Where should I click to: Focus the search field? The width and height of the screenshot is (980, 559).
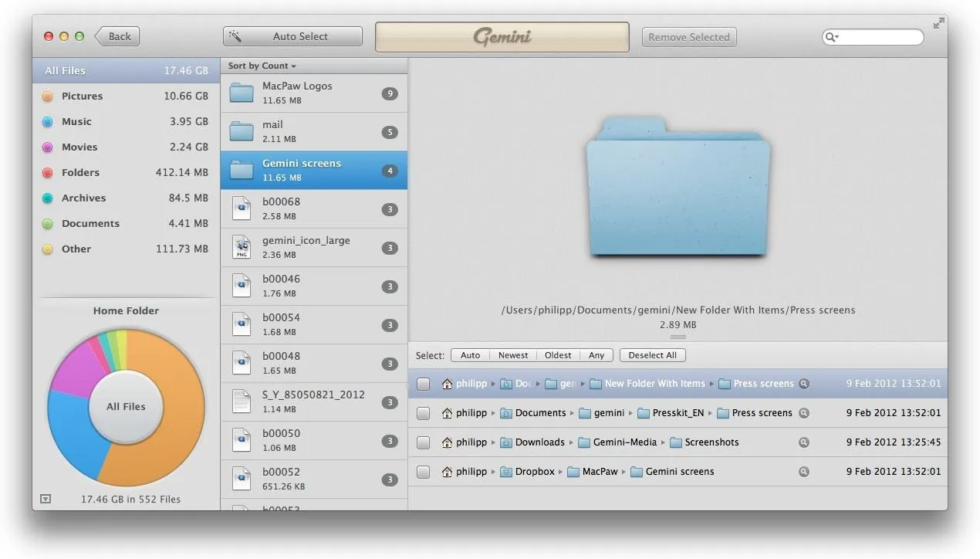(873, 36)
